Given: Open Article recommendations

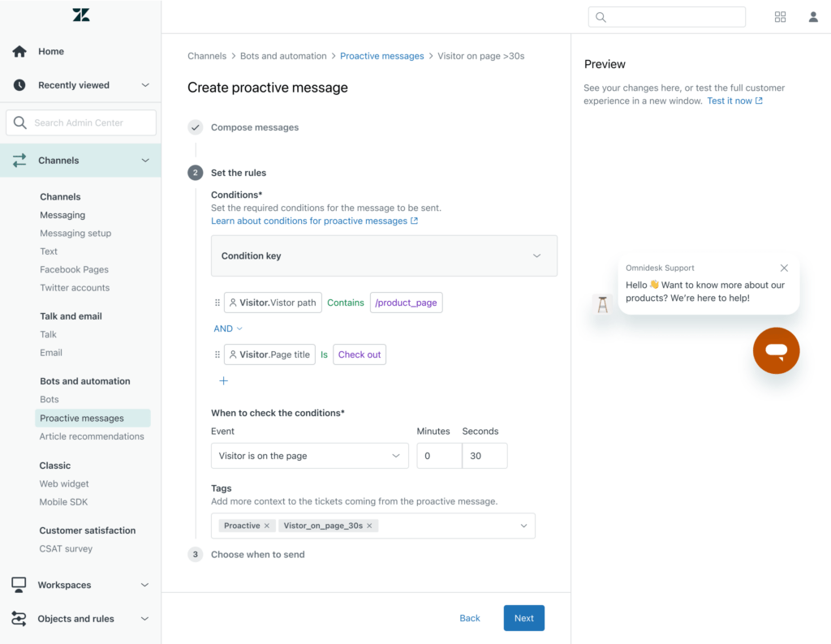Looking at the screenshot, I should coord(92,436).
